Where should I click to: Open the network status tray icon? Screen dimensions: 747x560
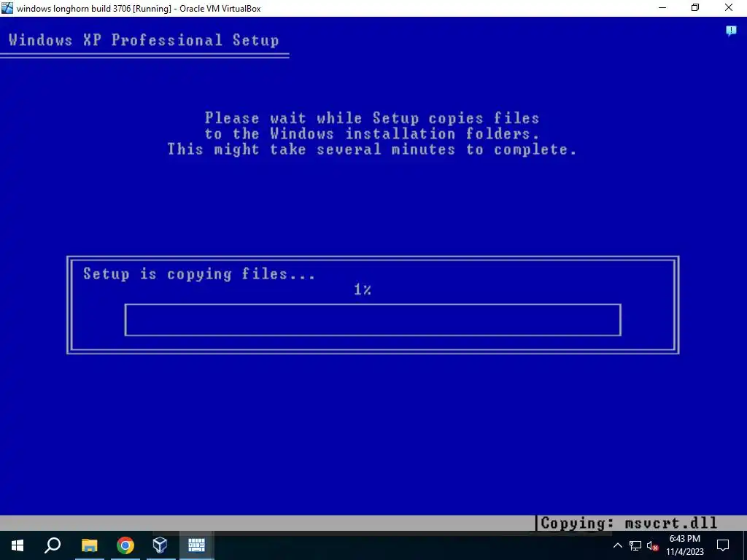point(635,545)
